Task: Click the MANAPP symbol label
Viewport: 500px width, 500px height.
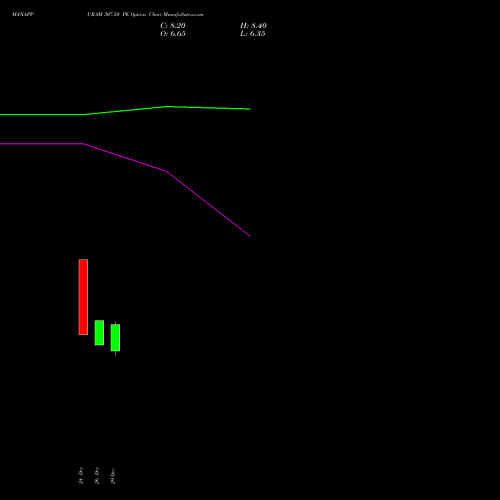Action: (23, 14)
